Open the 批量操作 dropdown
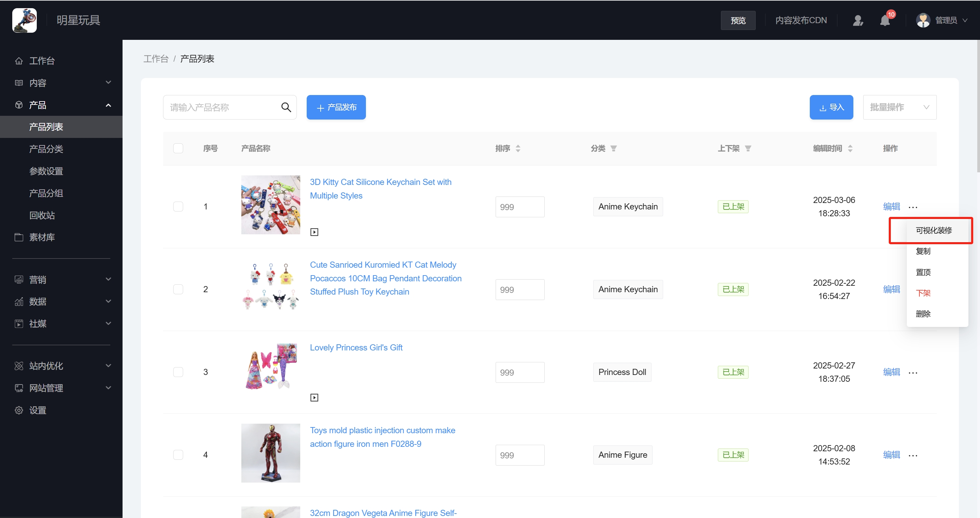The image size is (980, 518). click(x=899, y=107)
